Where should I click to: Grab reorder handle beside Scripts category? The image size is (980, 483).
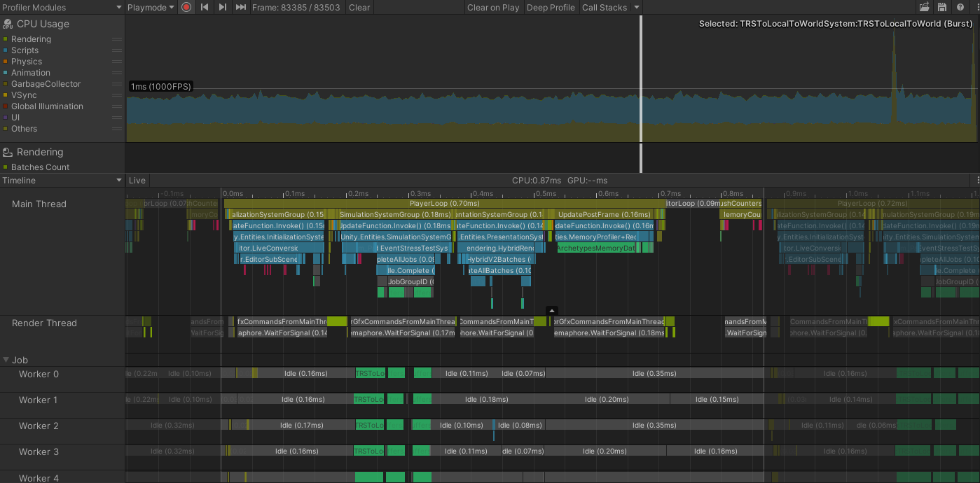click(116, 50)
